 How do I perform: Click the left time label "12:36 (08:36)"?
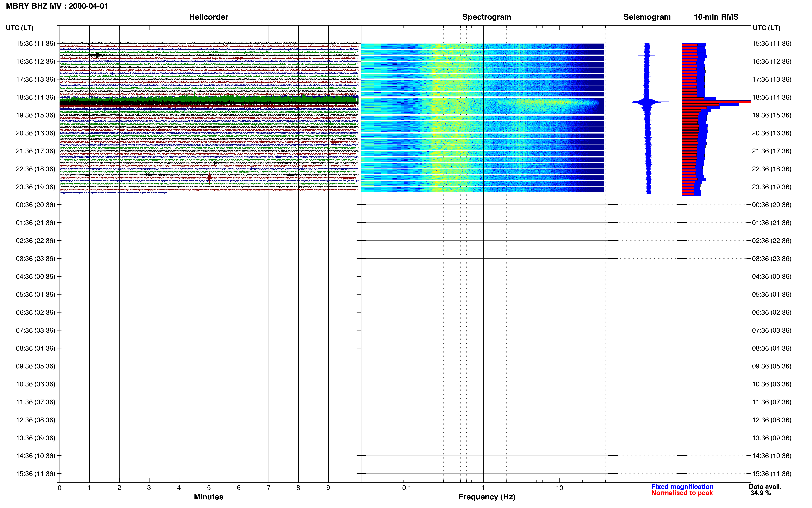pos(36,420)
